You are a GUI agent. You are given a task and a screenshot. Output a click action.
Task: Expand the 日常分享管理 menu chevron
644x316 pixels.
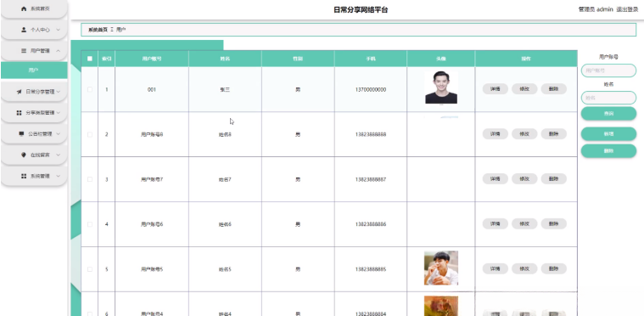[x=58, y=92]
